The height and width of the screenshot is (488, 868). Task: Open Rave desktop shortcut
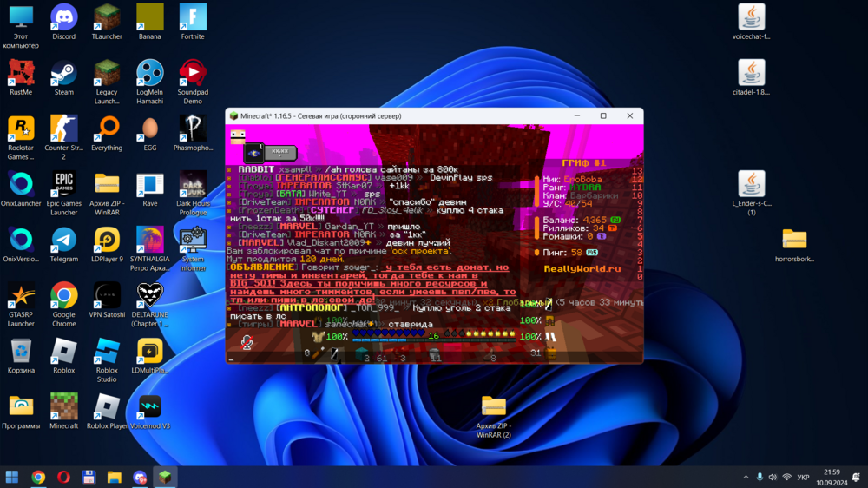pos(150,189)
